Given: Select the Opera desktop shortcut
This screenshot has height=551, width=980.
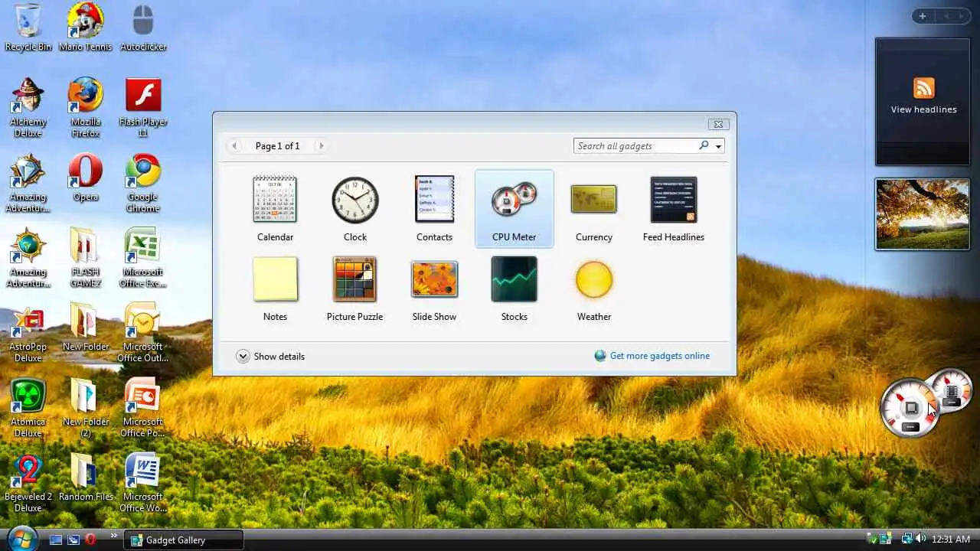Looking at the screenshot, I should pyautogui.click(x=86, y=178).
